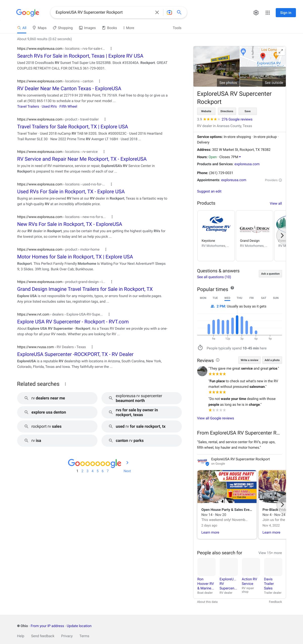Click the Directions button

(x=226, y=111)
